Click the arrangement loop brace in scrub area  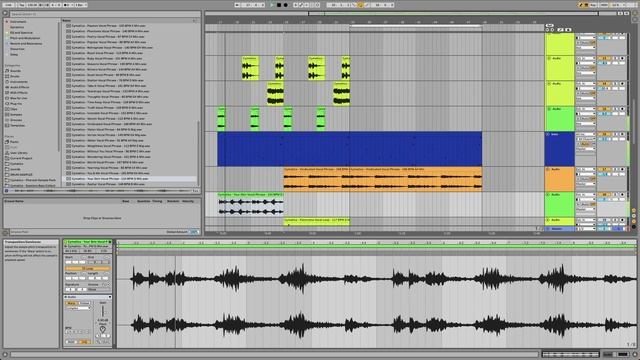click(416, 26)
